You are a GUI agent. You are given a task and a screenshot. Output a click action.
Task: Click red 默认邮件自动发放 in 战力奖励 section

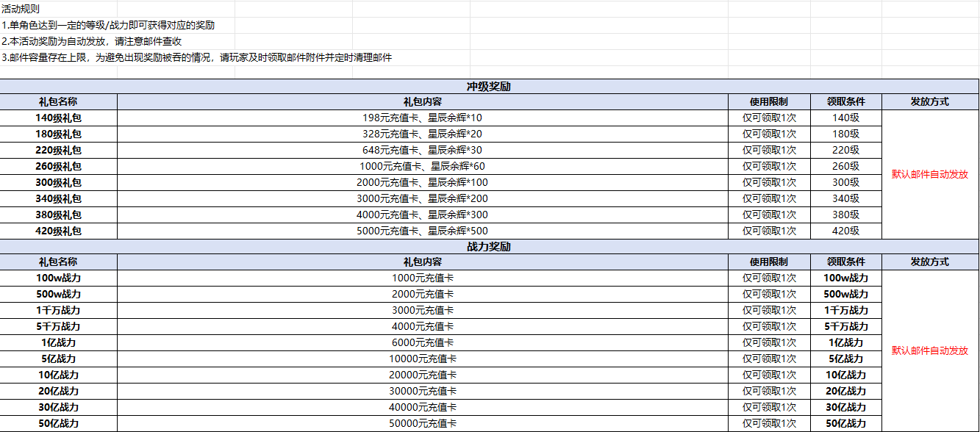click(929, 350)
